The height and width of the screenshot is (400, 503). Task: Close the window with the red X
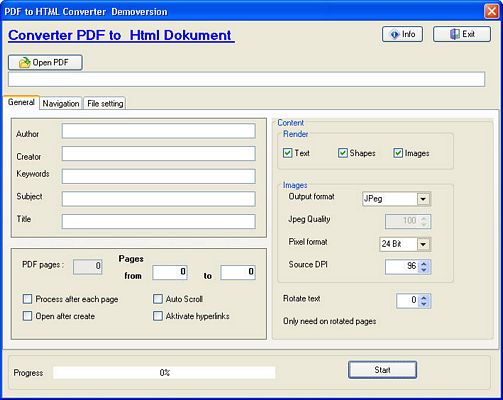tap(491, 11)
